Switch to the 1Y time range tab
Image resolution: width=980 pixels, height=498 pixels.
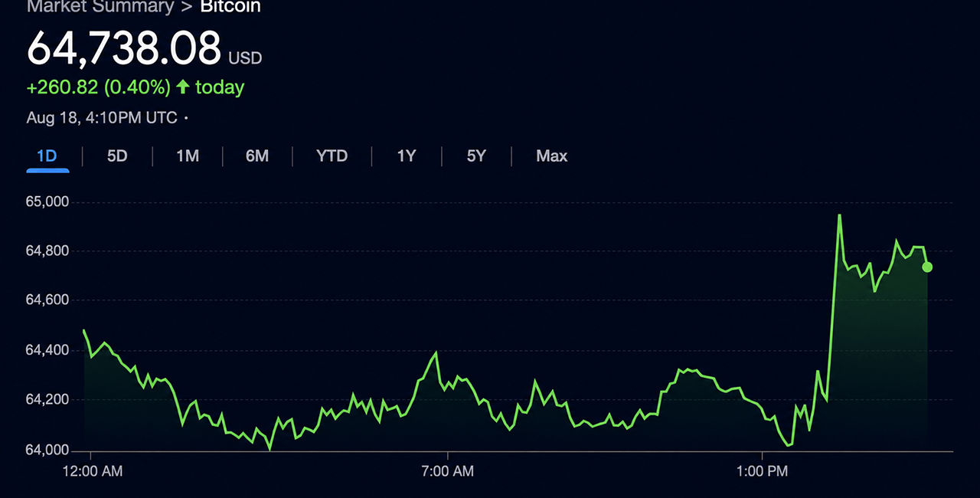click(x=407, y=156)
